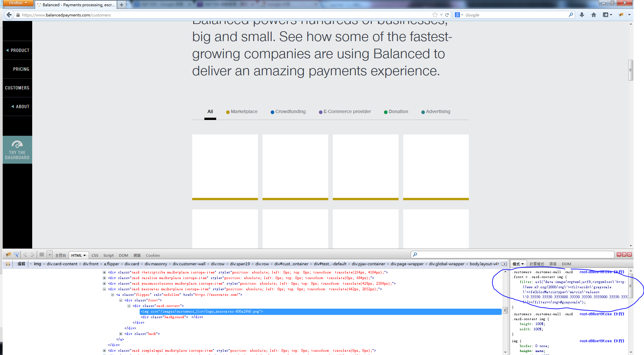Select the Balanced Payments browser tab
Image resolution: width=644 pixels, height=355 pixels.
pos(76,5)
